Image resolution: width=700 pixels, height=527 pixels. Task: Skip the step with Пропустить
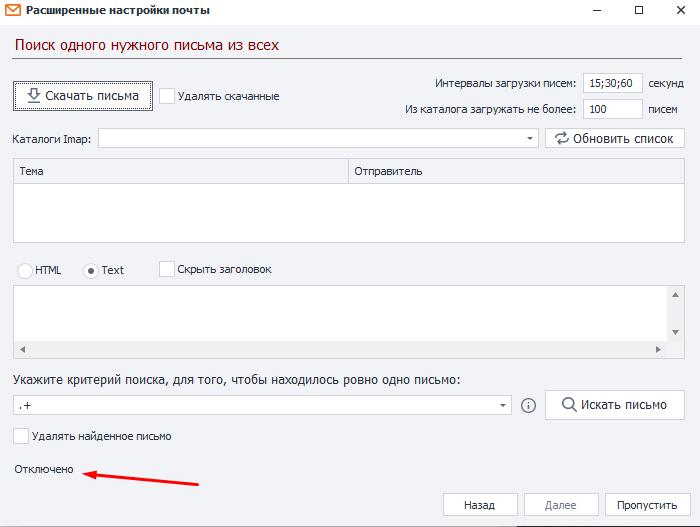(x=647, y=505)
